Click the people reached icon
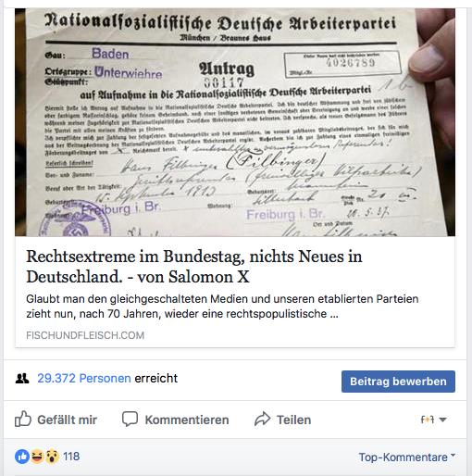The image size is (472, 476). tap(22, 378)
